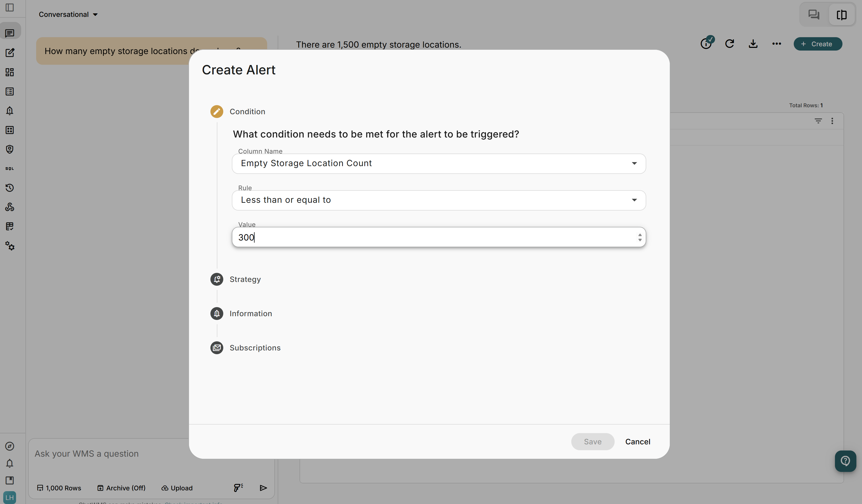This screenshot has width=862, height=504.
Task: Open the Conversational mode dropdown
Action: tap(68, 14)
